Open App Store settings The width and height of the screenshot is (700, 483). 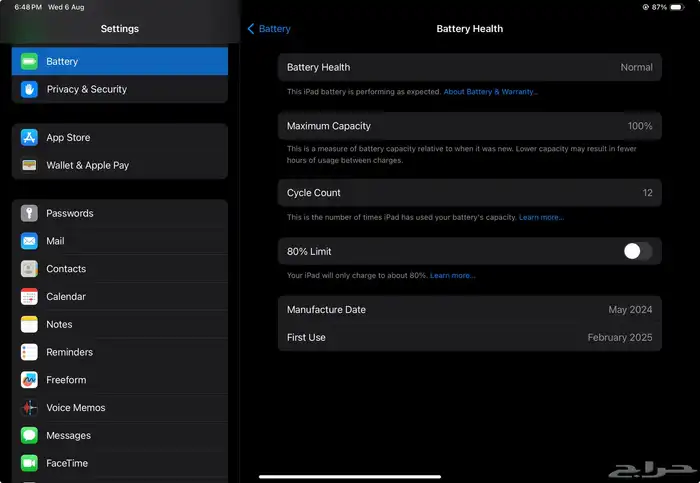tap(120, 137)
